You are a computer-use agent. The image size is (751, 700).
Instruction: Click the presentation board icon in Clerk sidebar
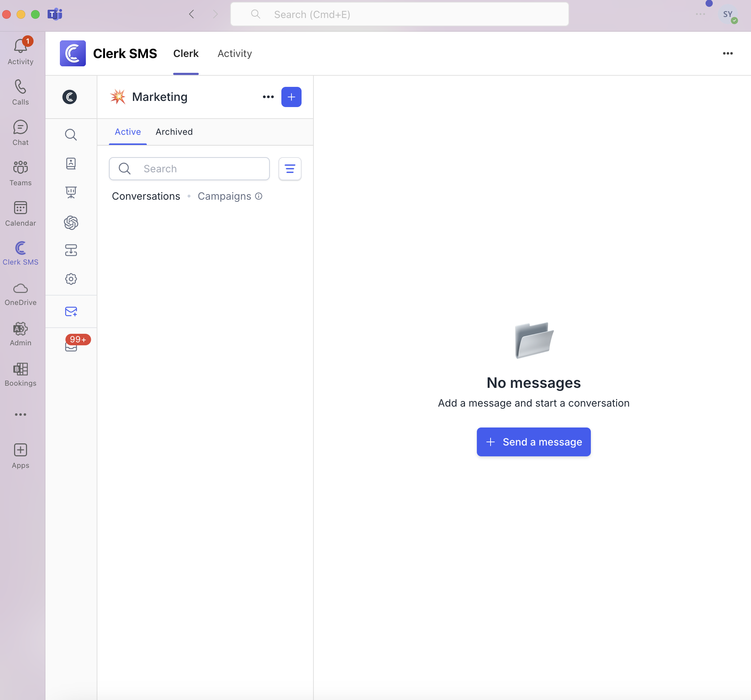(71, 192)
